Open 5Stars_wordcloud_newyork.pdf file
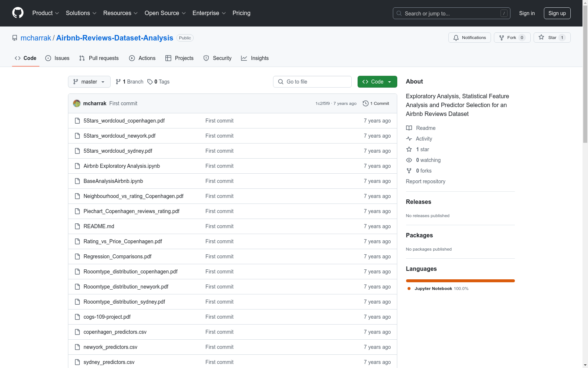The width and height of the screenshot is (588, 368). tap(119, 136)
